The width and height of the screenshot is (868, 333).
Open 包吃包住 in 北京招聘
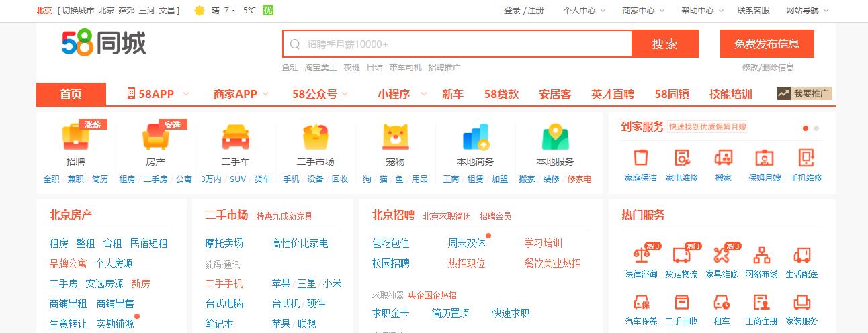[390, 243]
